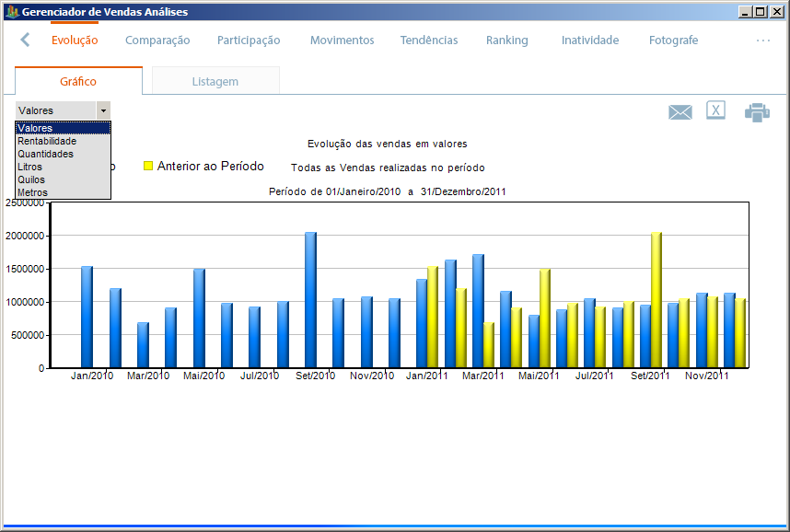Click the application icon in title bar

11,12
